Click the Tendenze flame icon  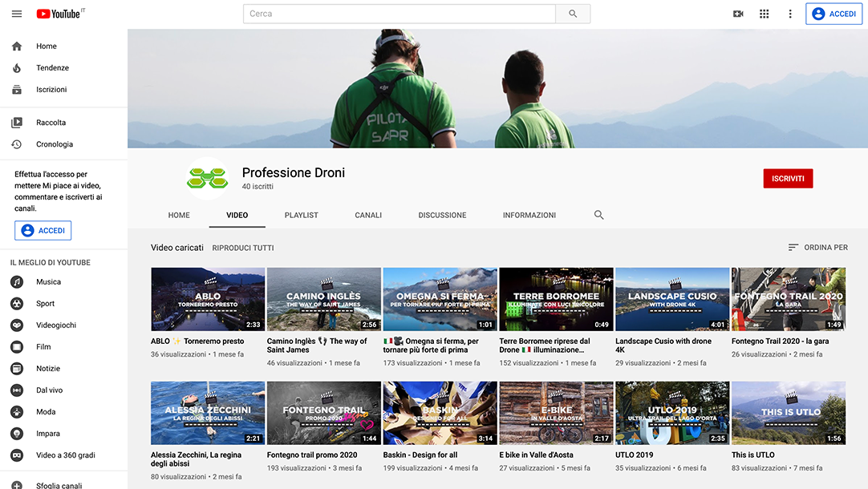17,67
